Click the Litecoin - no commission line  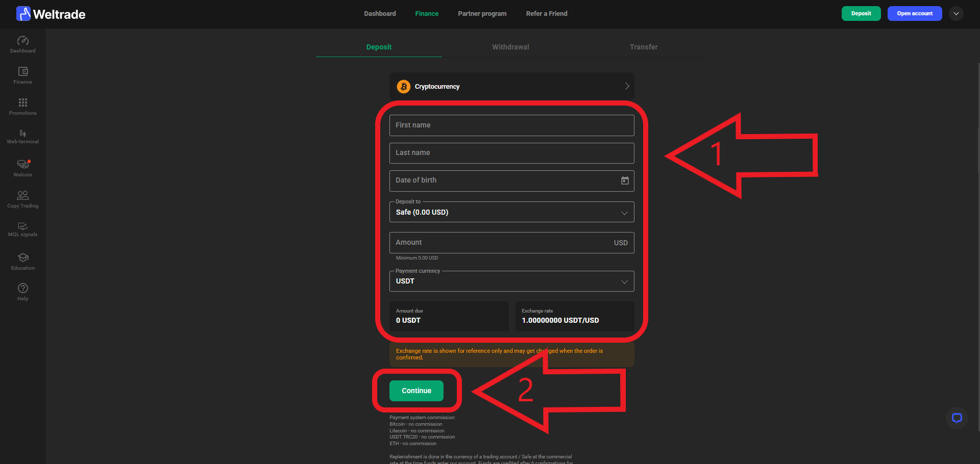(417, 431)
